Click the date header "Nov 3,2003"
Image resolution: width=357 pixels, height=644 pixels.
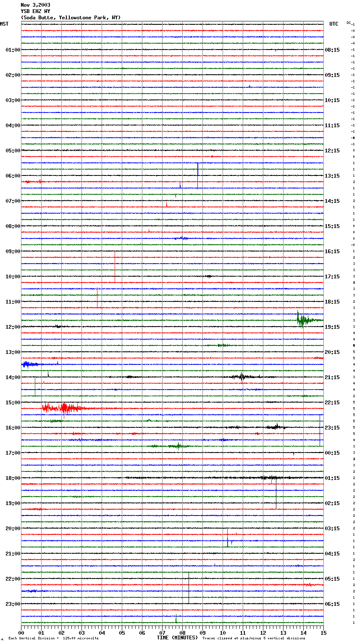click(35, 5)
